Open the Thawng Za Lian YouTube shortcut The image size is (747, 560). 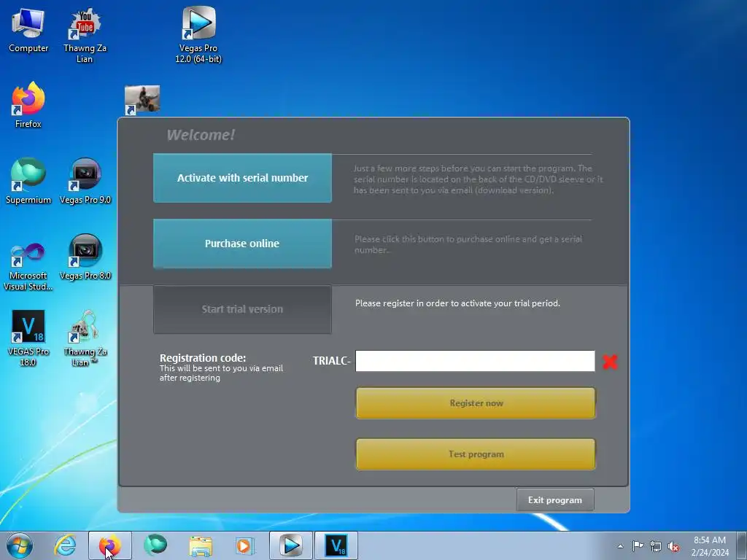[x=85, y=34]
